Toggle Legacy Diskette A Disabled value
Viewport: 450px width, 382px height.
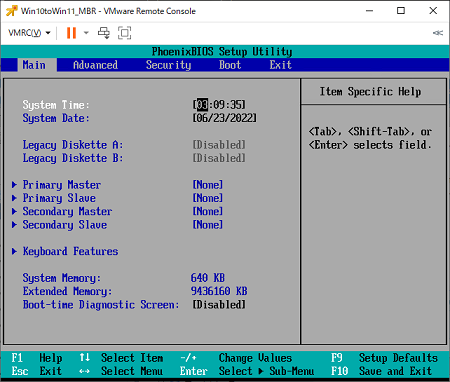(219, 145)
